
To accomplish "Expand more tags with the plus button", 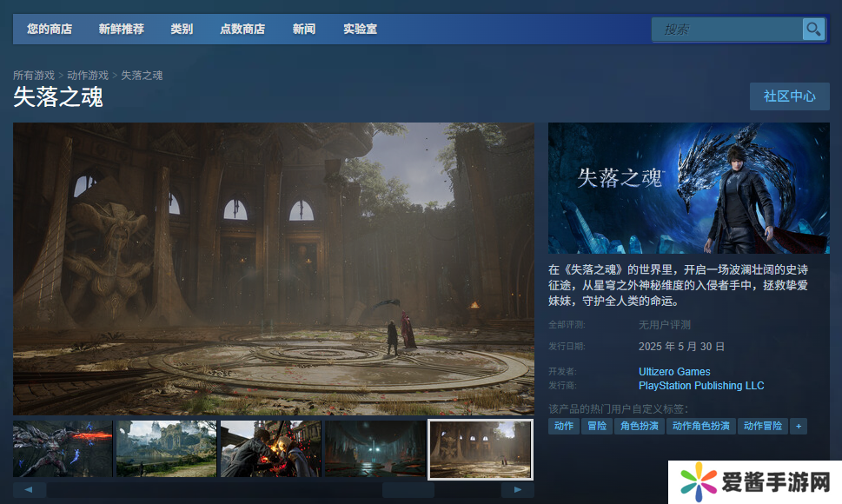I will click(x=799, y=426).
